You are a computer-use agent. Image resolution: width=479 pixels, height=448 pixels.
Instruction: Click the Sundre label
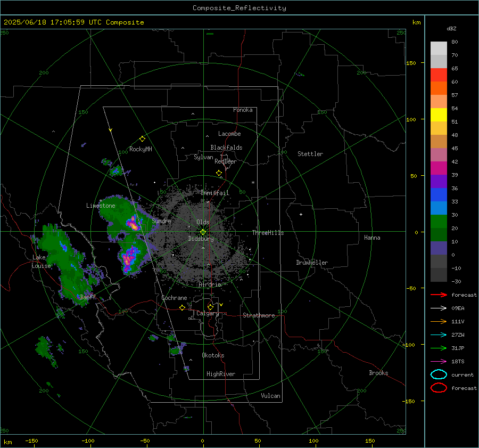(161, 221)
